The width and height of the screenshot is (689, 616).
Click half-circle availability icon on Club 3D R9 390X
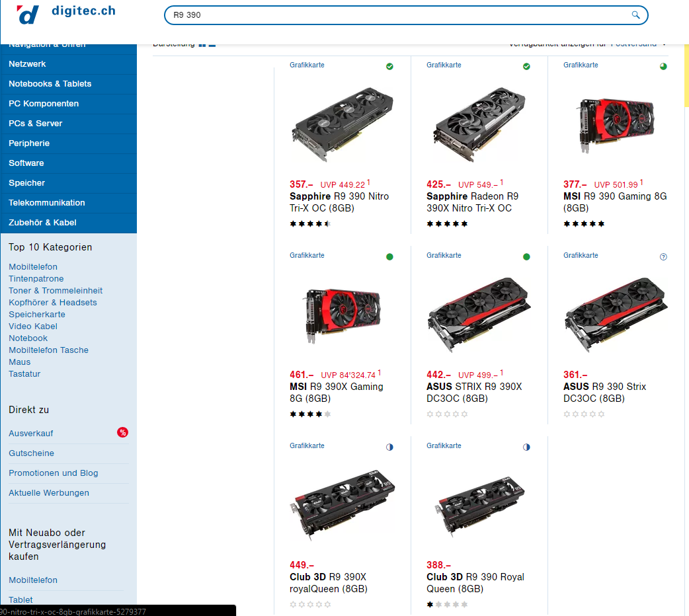click(389, 447)
